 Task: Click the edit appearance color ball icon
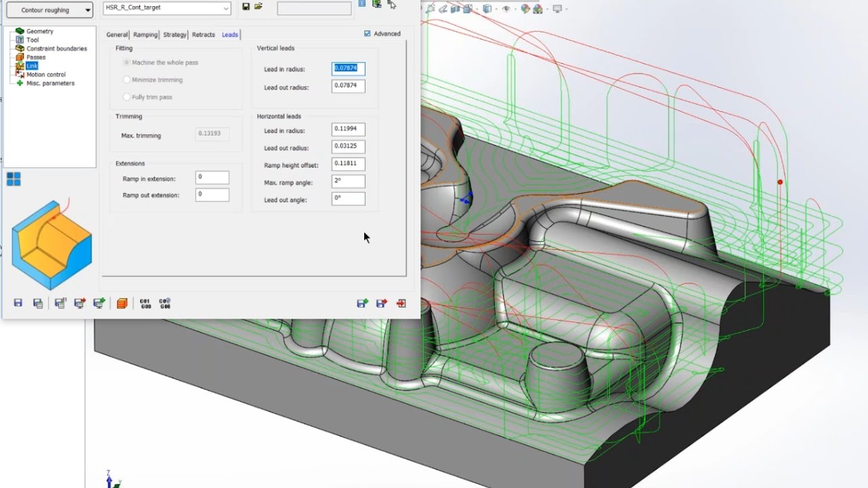click(526, 9)
